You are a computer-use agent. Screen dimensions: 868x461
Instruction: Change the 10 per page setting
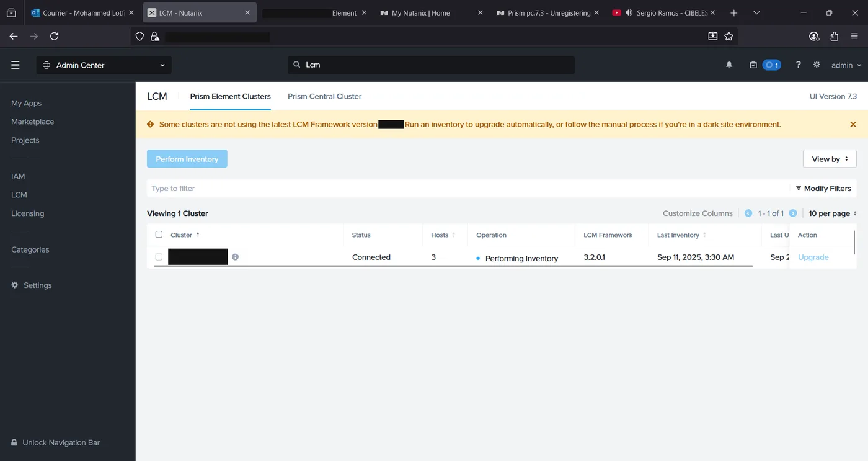pos(833,213)
